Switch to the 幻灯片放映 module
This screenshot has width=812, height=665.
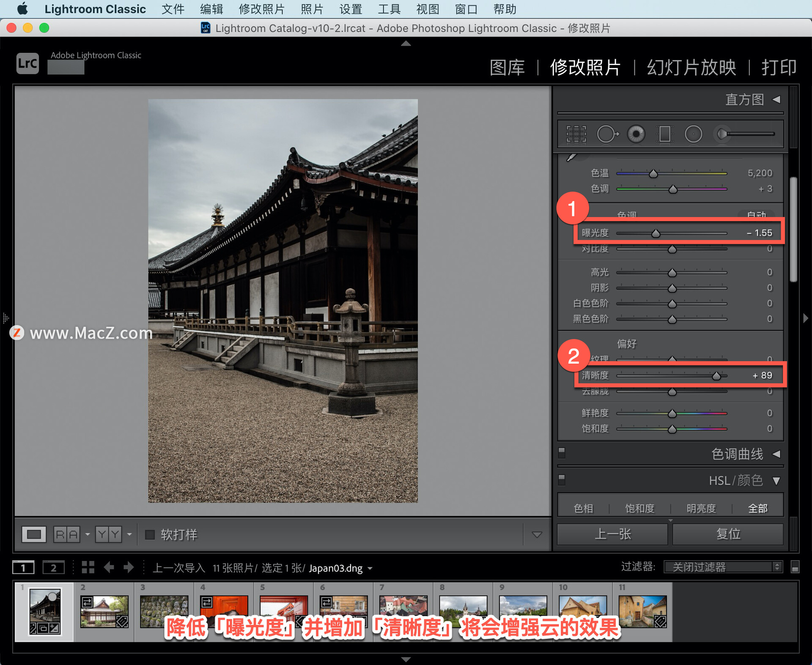point(691,67)
